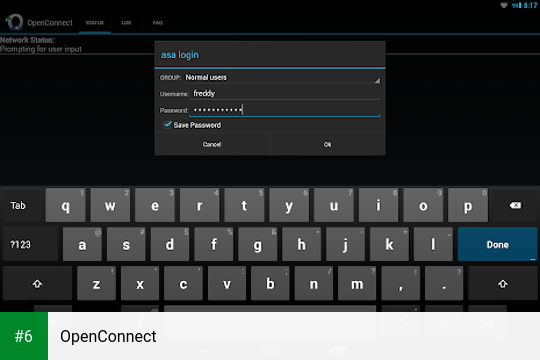Tap the b key
The width and height of the screenshot is (540, 360).
tap(270, 284)
